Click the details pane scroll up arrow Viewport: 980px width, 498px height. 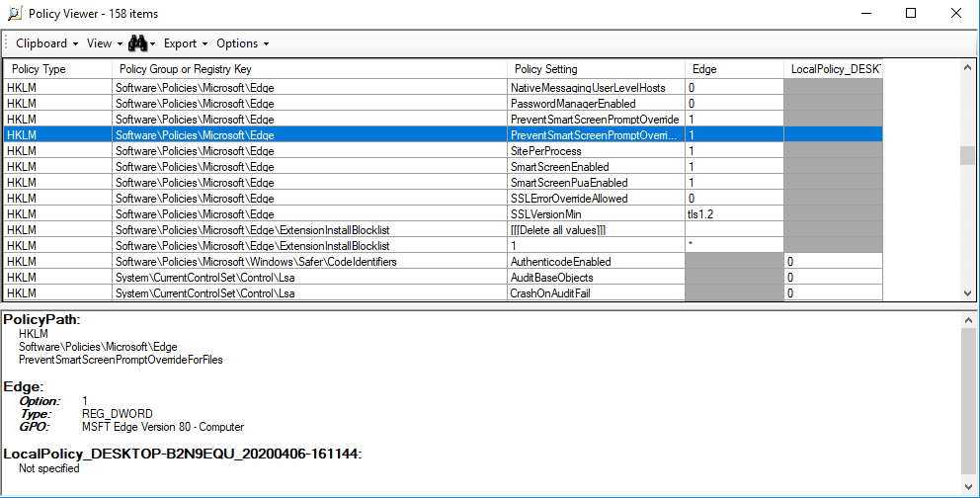[968, 320]
